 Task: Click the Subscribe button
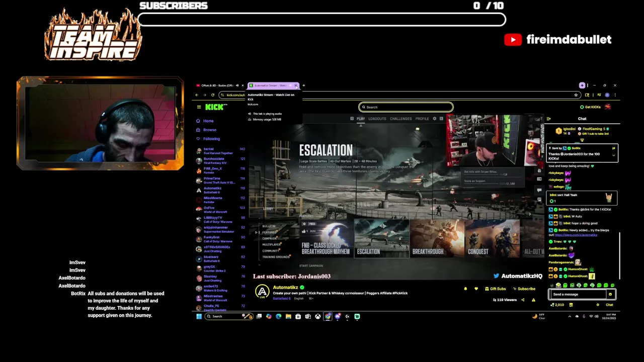click(524, 289)
